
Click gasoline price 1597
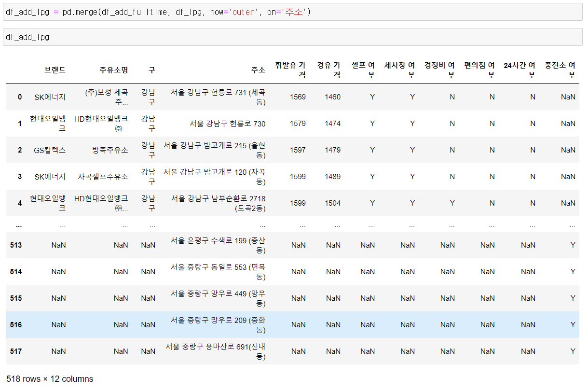click(x=298, y=150)
